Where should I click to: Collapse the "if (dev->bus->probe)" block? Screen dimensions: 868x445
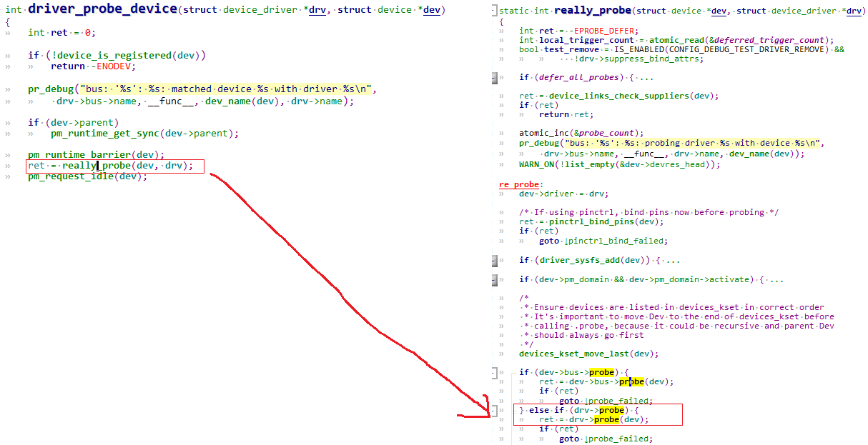(494, 373)
